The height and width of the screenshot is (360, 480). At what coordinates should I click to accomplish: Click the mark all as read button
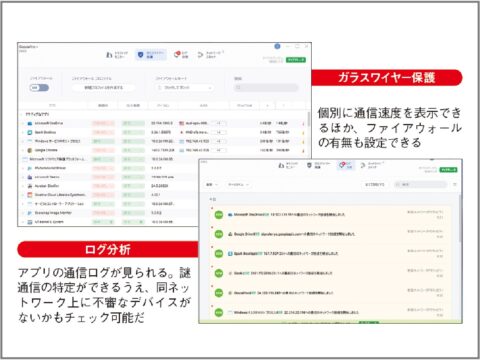click(x=375, y=184)
